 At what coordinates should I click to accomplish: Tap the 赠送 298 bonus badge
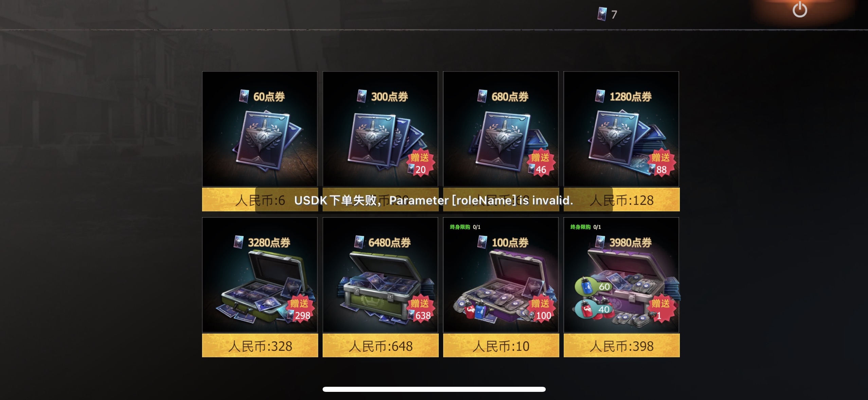pos(300,309)
